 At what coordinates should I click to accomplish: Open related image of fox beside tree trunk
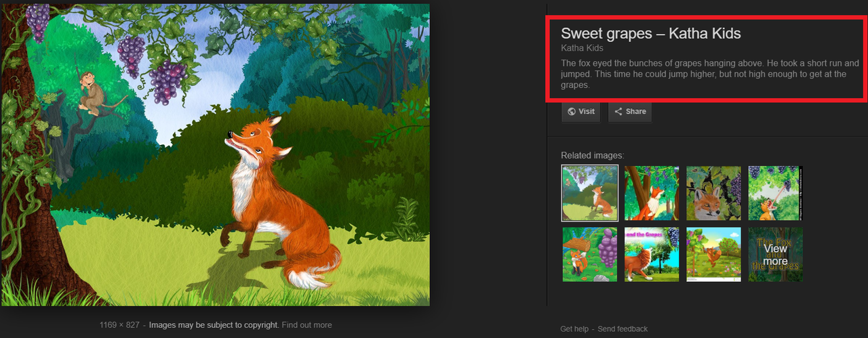tap(652, 193)
